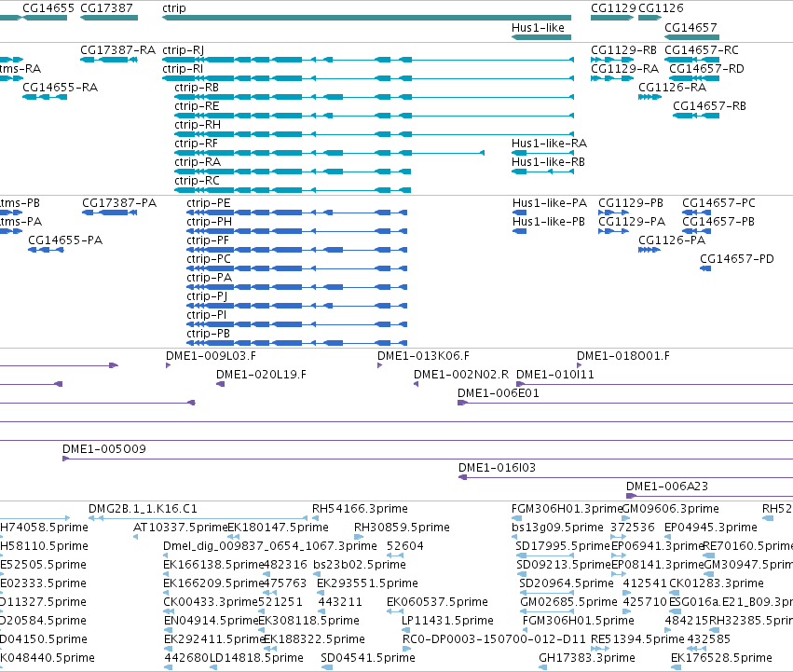Select the Hus1-like gene label
793x672 pixels.
(x=538, y=28)
